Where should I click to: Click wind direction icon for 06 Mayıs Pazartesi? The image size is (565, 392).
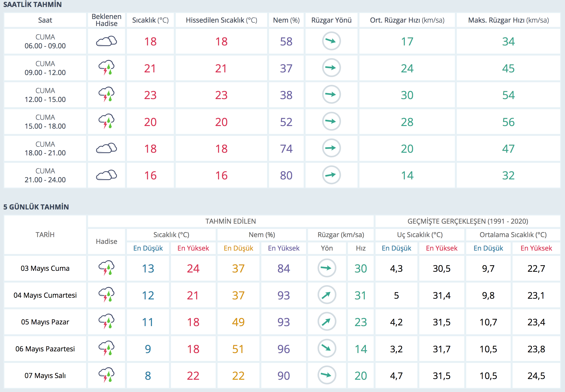327,348
